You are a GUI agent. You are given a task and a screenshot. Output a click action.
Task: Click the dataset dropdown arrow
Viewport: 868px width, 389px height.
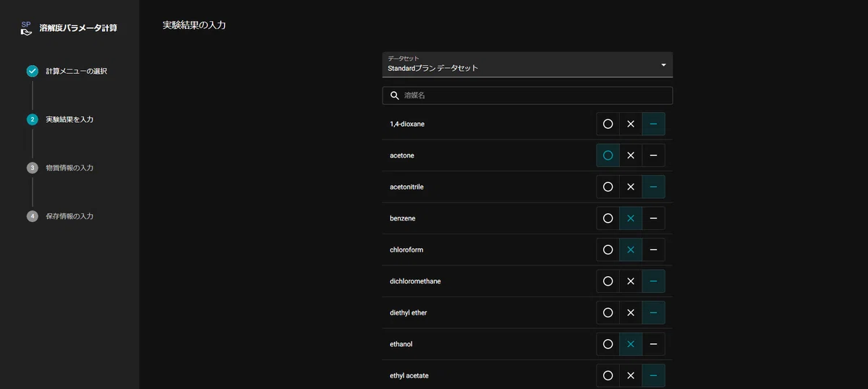click(x=663, y=65)
